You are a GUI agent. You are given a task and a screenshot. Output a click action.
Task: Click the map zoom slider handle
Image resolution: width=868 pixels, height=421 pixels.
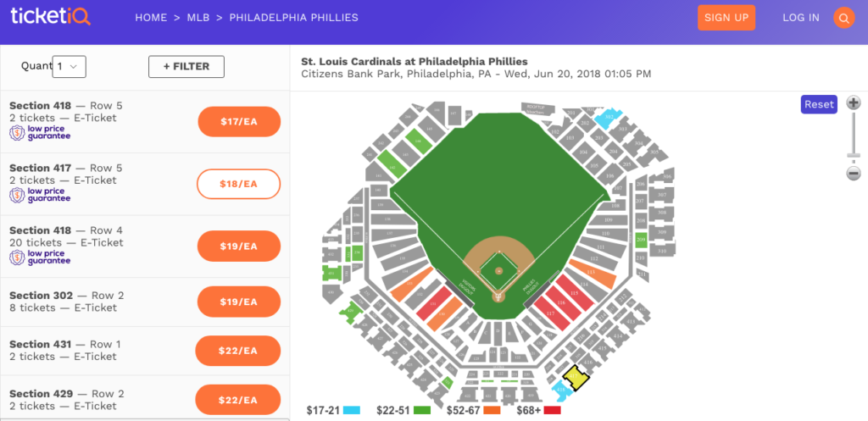point(854,156)
